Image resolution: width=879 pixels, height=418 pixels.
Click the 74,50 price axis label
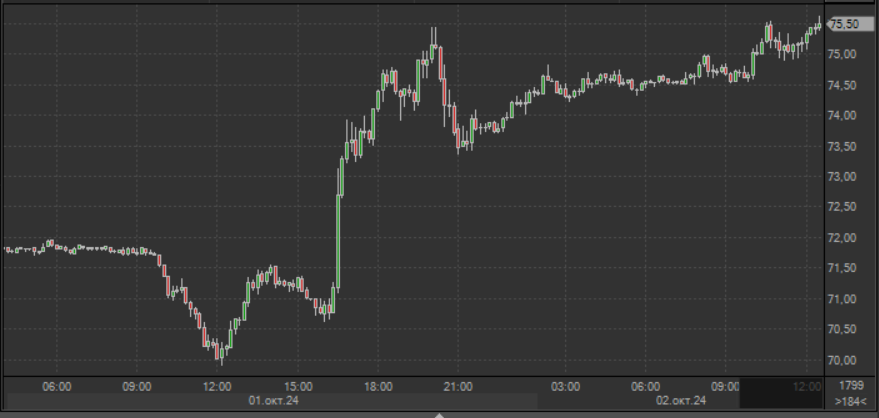click(x=844, y=86)
